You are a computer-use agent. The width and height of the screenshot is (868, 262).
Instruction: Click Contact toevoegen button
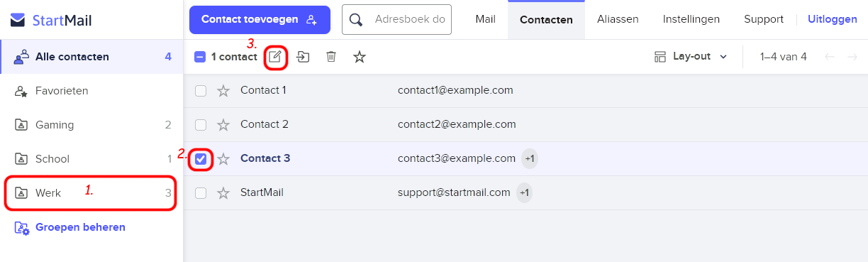pyautogui.click(x=260, y=20)
